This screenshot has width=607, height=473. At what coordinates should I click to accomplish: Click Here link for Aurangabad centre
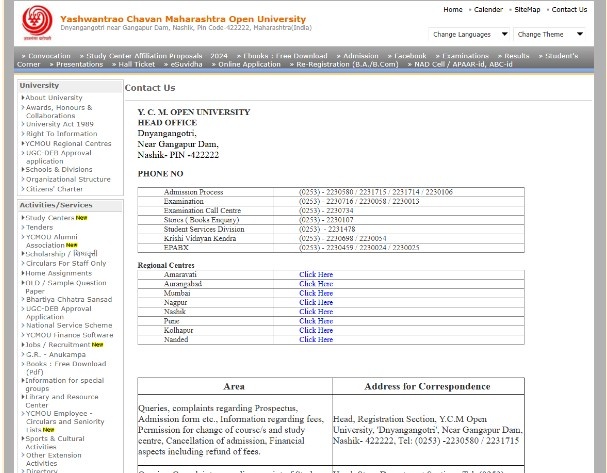click(x=316, y=284)
